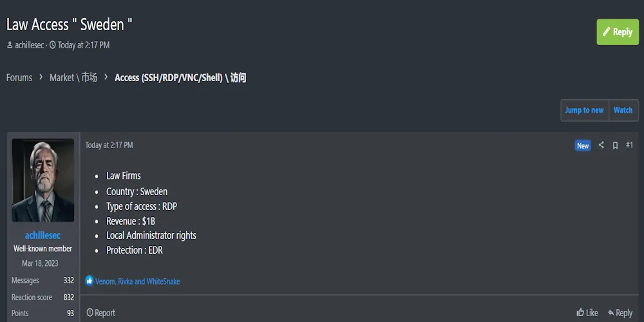This screenshot has width=644, height=322.
Task: Reply to the post at bottom right
Action: [620, 313]
